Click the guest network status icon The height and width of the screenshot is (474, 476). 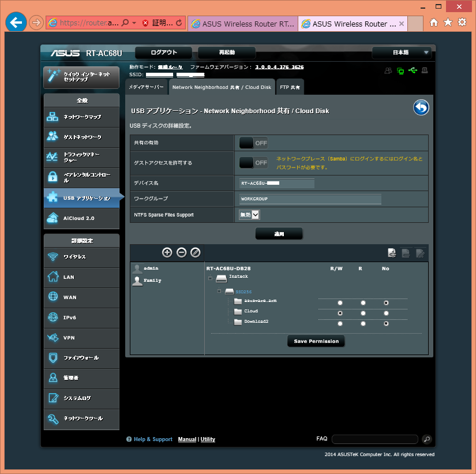click(x=388, y=71)
